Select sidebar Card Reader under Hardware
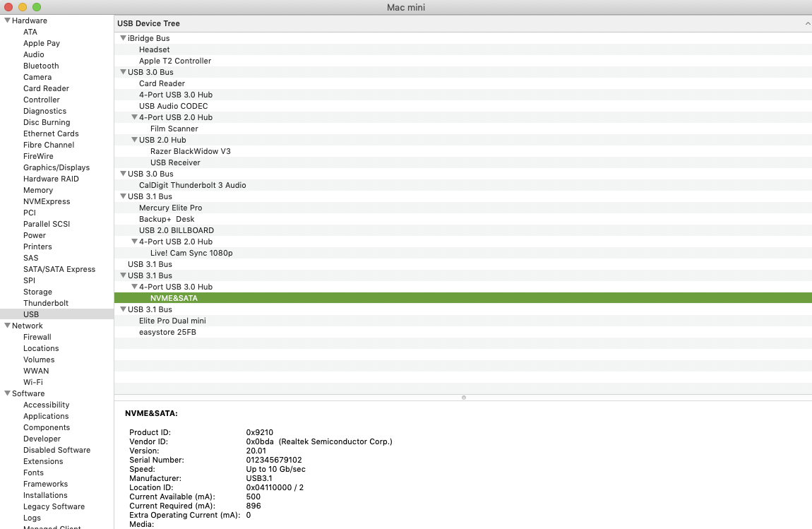Screen dimensions: 812x529 pyautogui.click(x=46, y=88)
